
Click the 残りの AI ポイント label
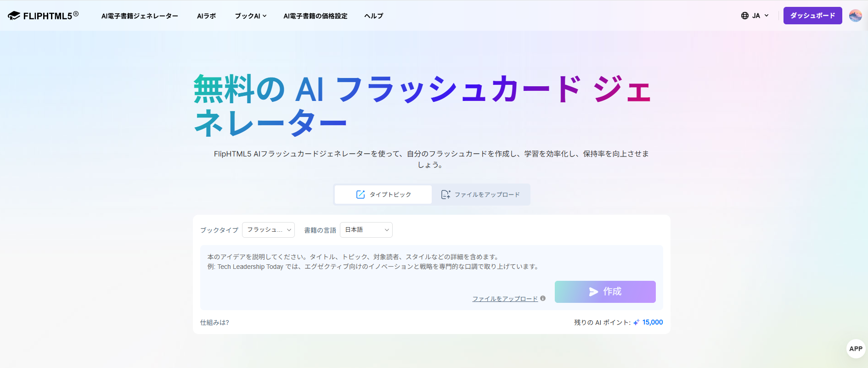click(x=602, y=323)
